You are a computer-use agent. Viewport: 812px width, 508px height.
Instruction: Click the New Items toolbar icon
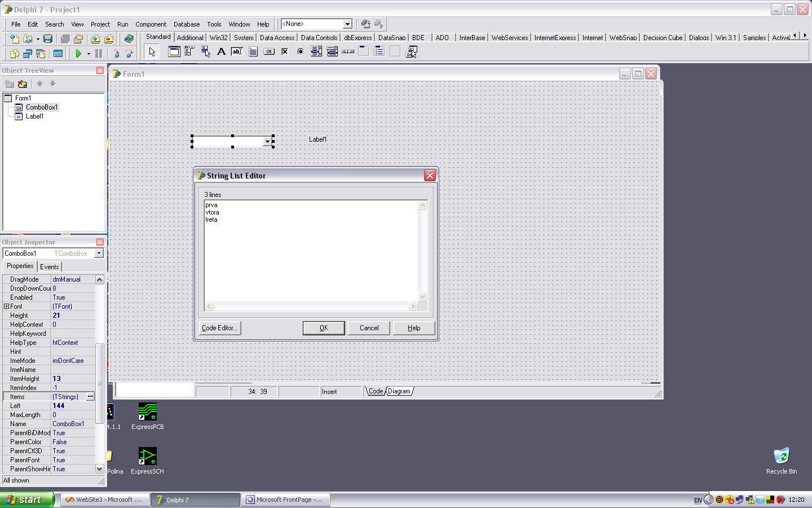coord(14,39)
